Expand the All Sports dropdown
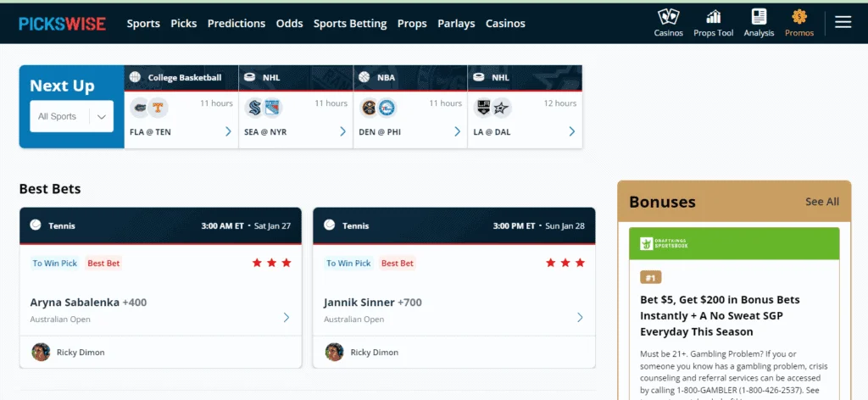868x400 pixels. tap(71, 117)
